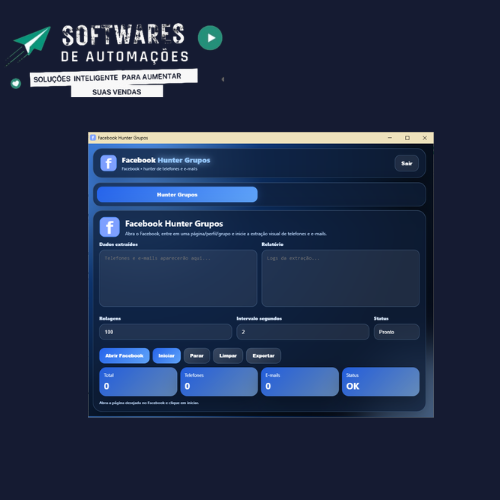Screen dimensions: 500x500
Task: Click the small green heart badge icon
Action: (16, 83)
